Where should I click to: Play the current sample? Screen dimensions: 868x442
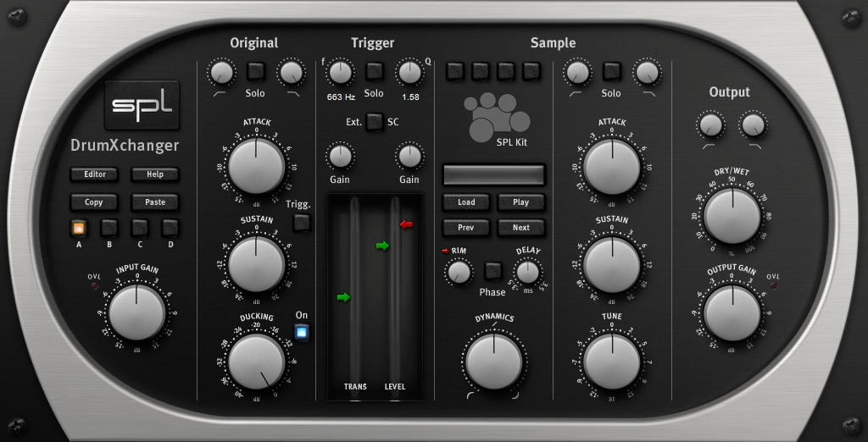pos(521,202)
